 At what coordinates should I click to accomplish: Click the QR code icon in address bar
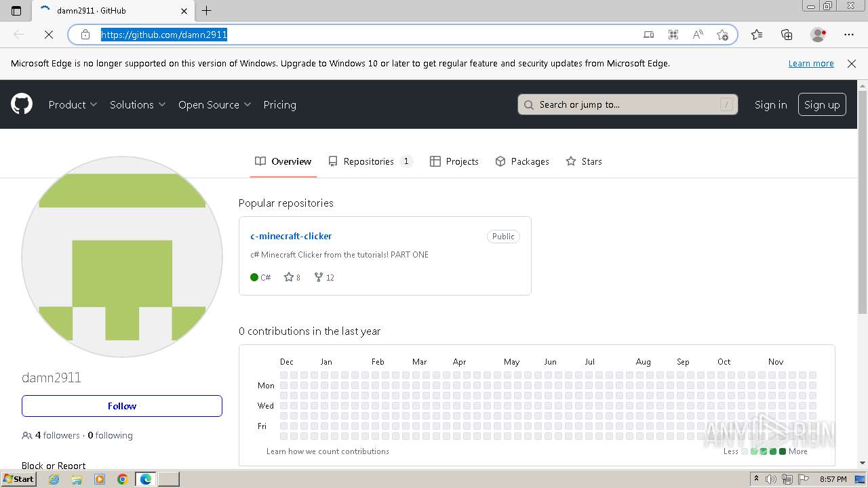tap(673, 35)
